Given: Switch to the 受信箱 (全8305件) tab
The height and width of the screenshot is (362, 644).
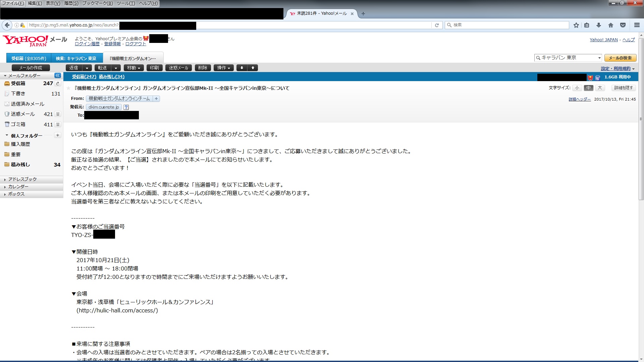Looking at the screenshot, I should pyautogui.click(x=29, y=58).
